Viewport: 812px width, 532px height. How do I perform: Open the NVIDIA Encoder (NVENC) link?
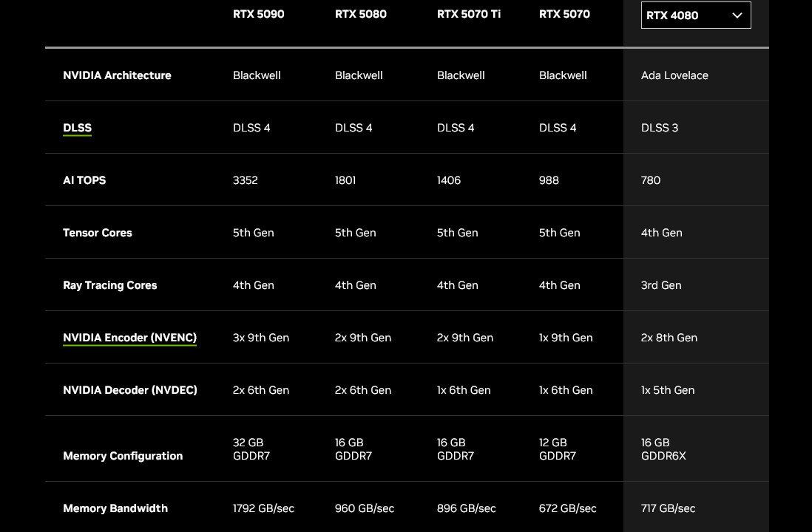(129, 338)
